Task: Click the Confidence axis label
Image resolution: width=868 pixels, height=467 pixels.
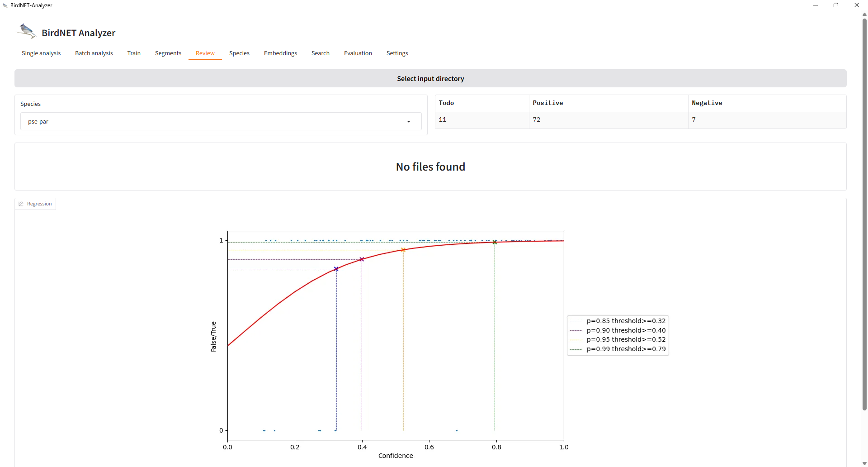Action: (396, 456)
